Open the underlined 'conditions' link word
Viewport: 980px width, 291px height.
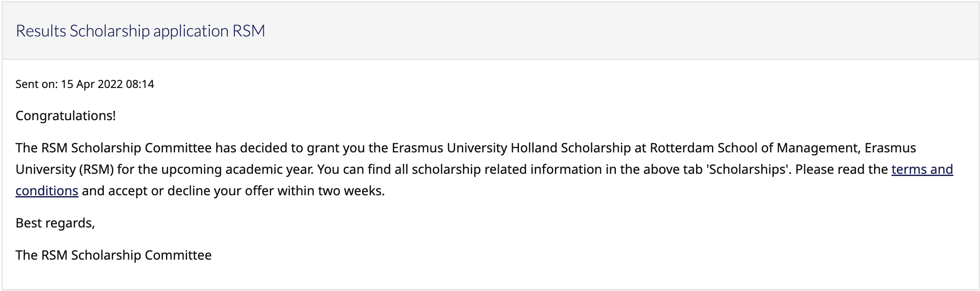(x=47, y=191)
